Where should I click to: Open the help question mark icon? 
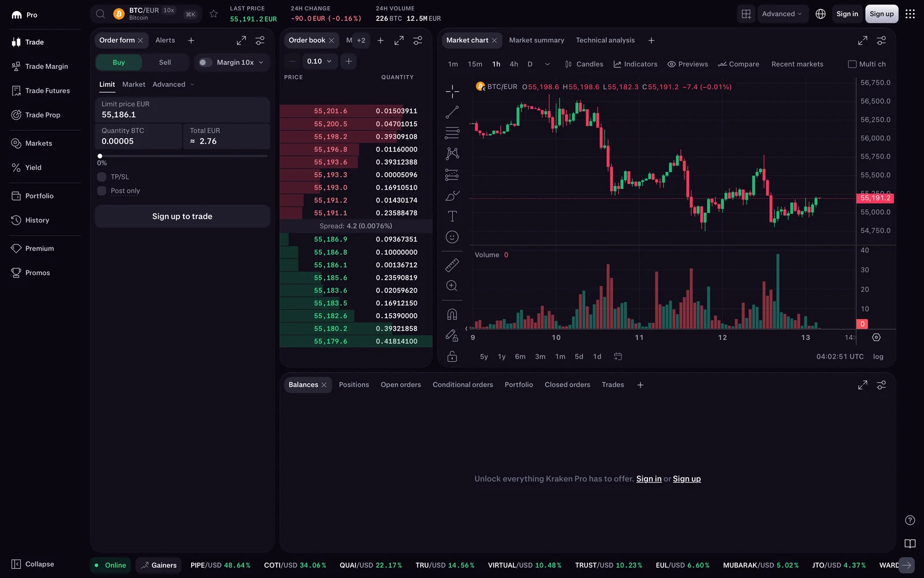tap(910, 520)
